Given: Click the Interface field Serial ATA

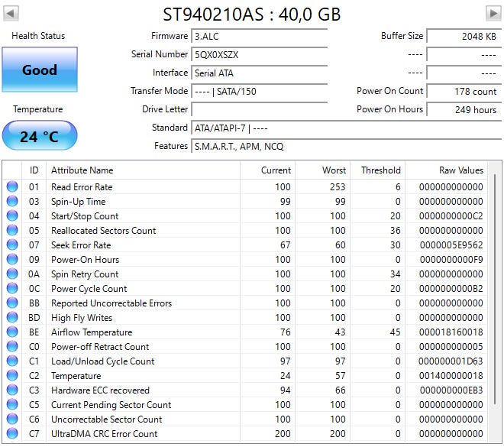Looking at the screenshot, I should click(260, 73).
